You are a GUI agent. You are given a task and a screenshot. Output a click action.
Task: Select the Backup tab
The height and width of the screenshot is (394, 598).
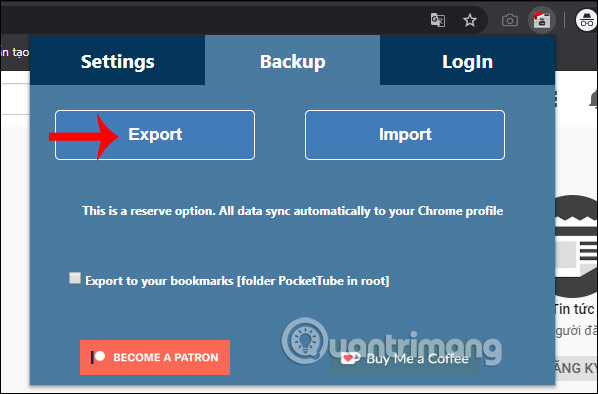[x=293, y=60]
